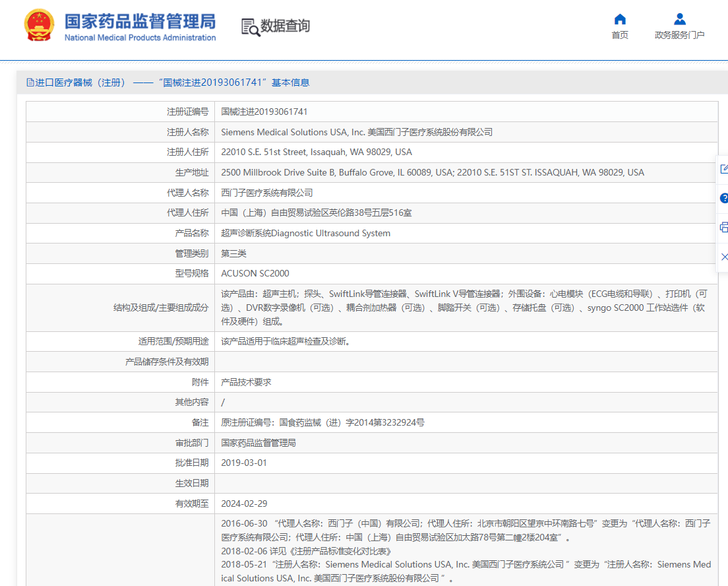Click the 备注 row label
728x586 pixels.
tap(200, 422)
